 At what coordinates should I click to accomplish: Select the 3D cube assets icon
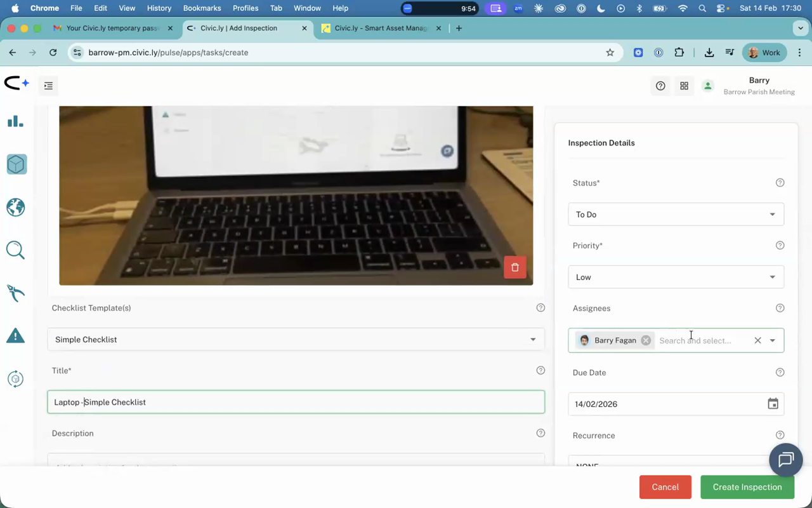point(15,164)
